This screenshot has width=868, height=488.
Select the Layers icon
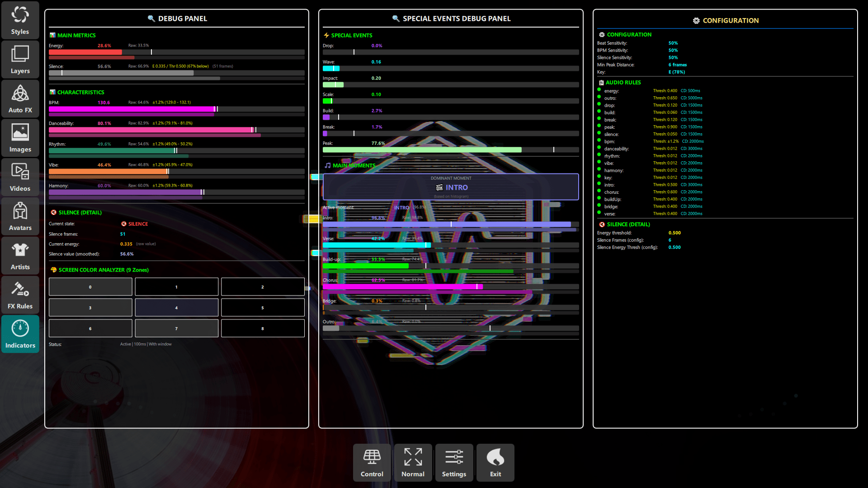(20, 59)
